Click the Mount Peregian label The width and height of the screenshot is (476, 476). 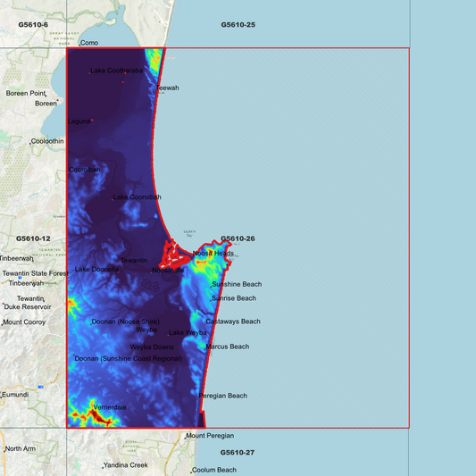[x=210, y=436]
